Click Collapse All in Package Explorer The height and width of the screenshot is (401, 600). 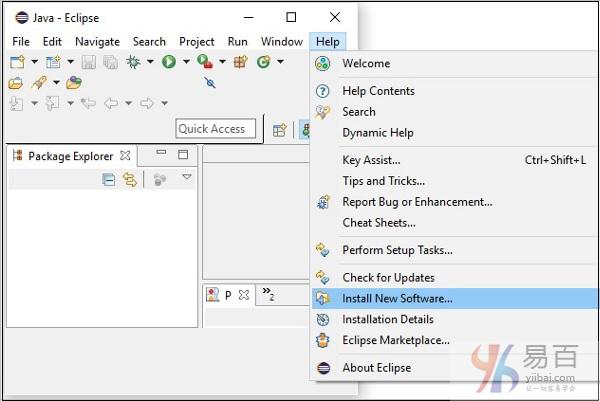coord(109,180)
